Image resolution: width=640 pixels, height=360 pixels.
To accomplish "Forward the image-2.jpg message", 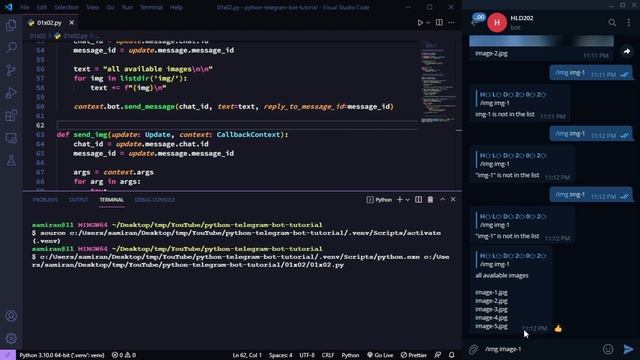I will (x=627, y=51).
